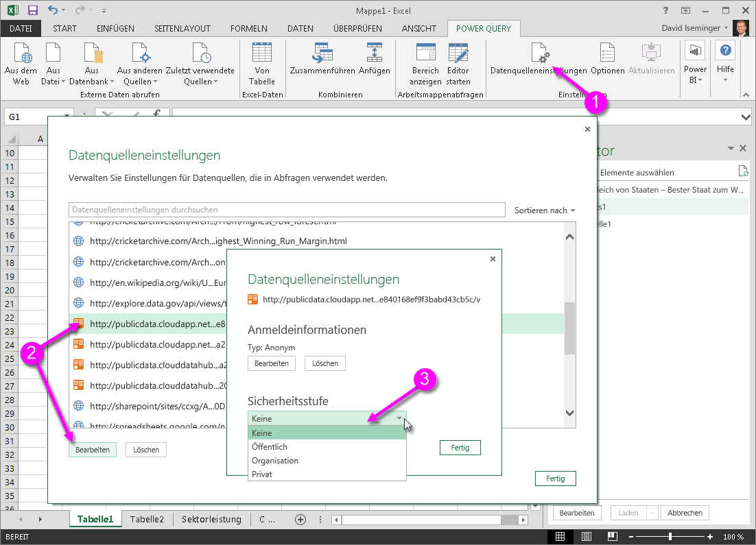Viewport: 756px width, 545px height.
Task: Switch to the DATEN ribbon tab
Action: click(x=300, y=28)
